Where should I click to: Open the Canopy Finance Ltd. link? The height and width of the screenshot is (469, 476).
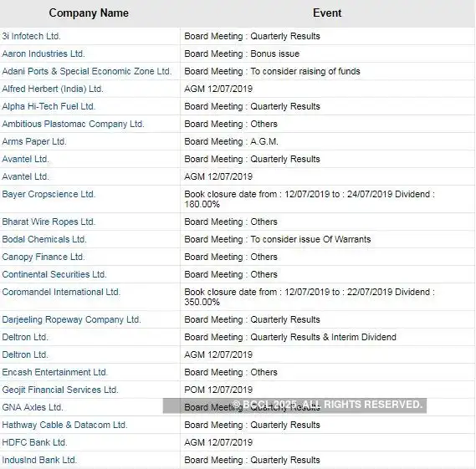point(44,257)
